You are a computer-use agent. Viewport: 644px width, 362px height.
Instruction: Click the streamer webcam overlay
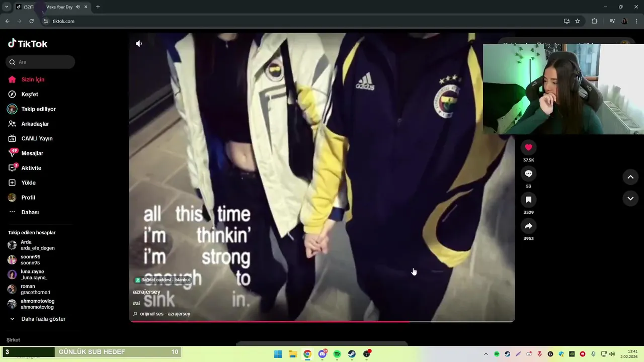563,89
